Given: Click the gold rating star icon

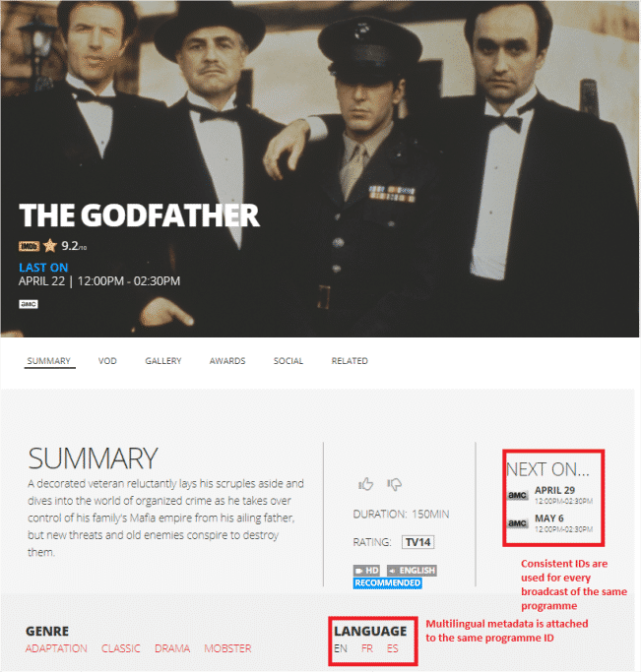Looking at the screenshot, I should pos(50,246).
